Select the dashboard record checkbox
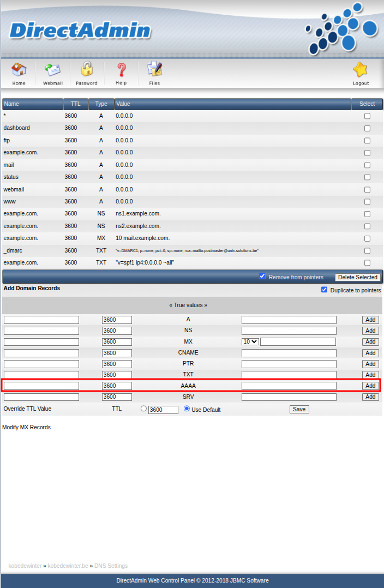384x588 pixels. pos(367,128)
